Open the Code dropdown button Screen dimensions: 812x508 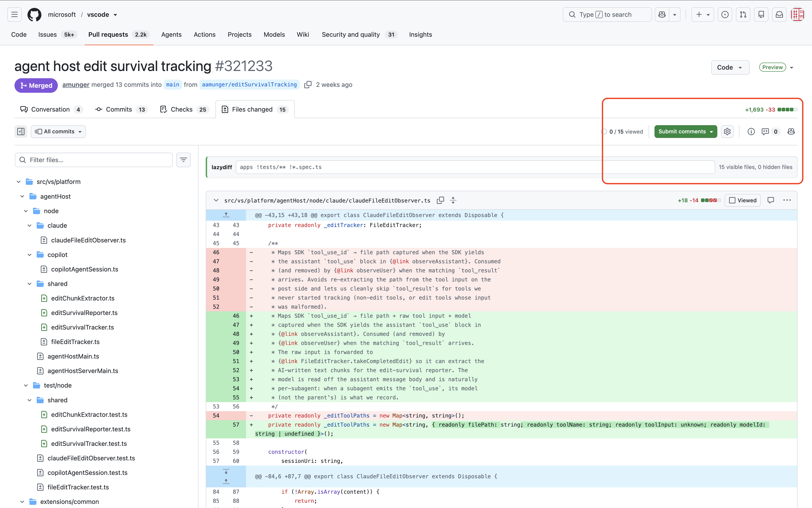tap(730, 67)
